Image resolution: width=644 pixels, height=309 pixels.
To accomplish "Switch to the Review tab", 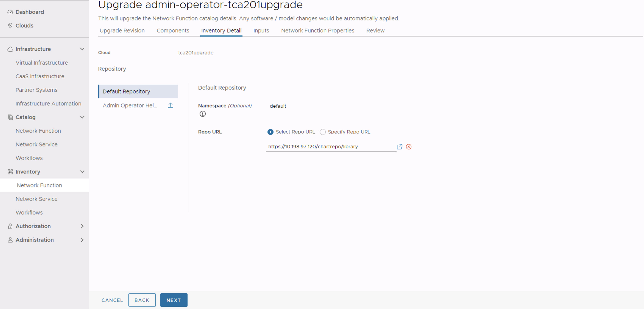I will pos(375,30).
